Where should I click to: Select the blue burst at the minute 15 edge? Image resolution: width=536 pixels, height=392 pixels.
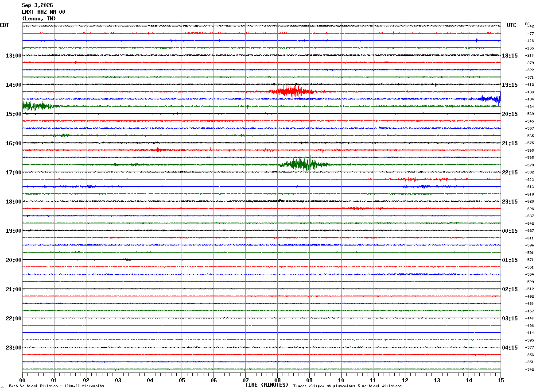click(x=490, y=99)
